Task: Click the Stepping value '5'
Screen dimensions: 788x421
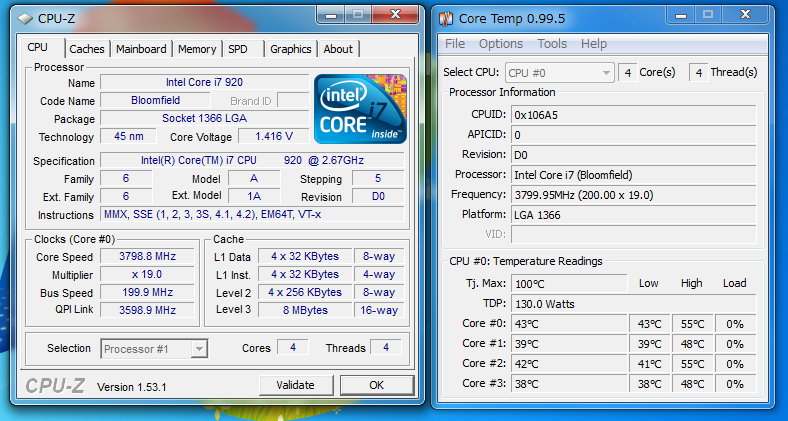Action: coord(378,178)
